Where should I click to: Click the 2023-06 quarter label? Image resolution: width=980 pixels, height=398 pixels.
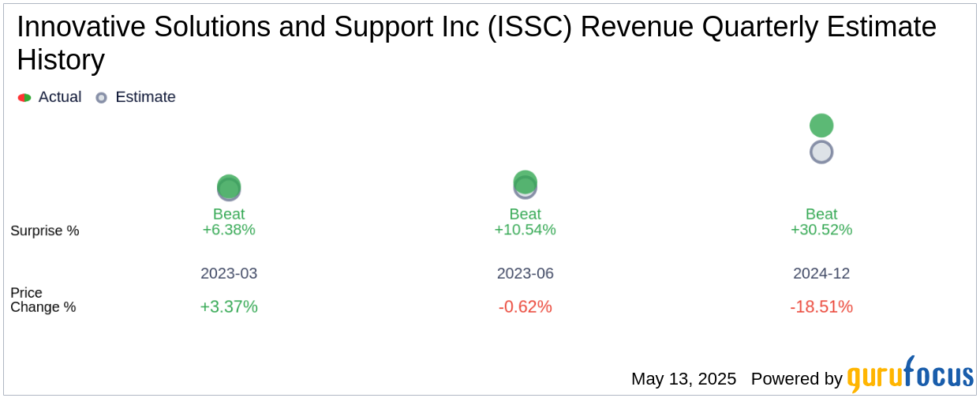coord(525,273)
